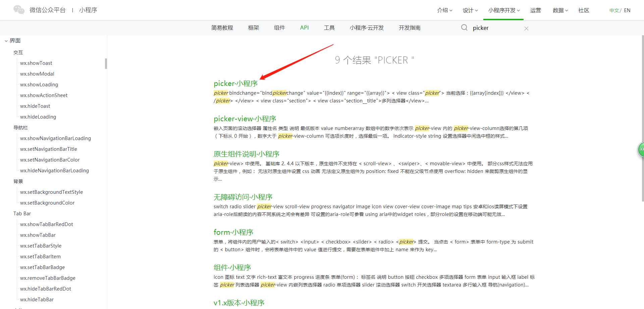Viewport: 644px width, 309px height.
Task: Focus the search field containing picker
Action: click(496, 28)
